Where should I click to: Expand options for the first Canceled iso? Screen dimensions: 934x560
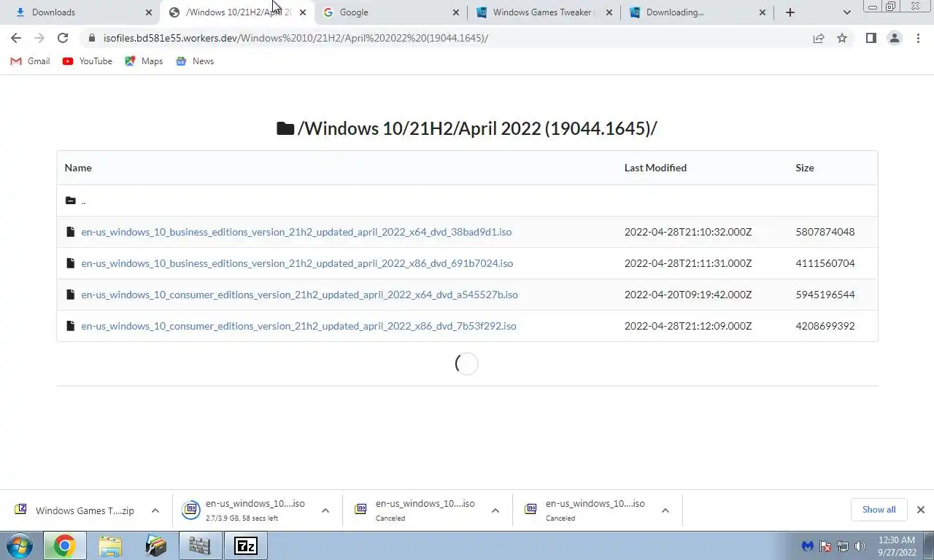pyautogui.click(x=495, y=510)
